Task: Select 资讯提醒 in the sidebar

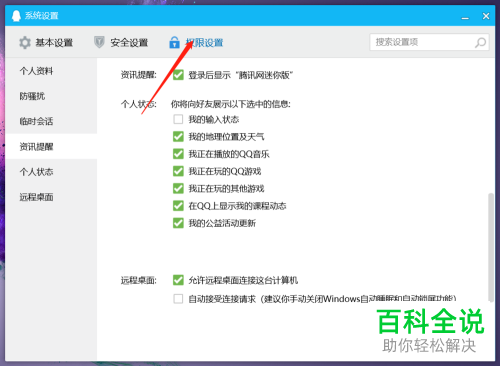Action: point(51,147)
